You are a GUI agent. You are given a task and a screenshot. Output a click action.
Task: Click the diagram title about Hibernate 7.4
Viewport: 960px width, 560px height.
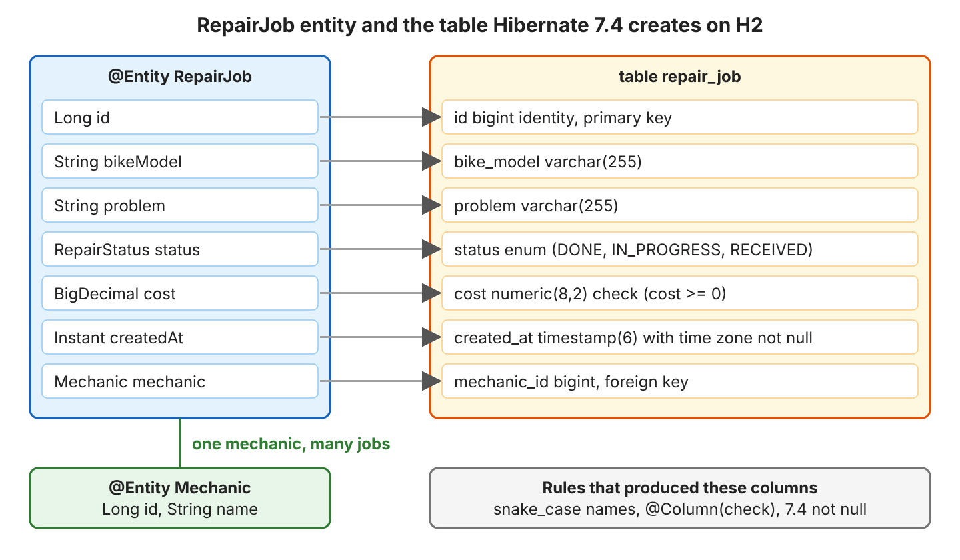pyautogui.click(x=480, y=26)
